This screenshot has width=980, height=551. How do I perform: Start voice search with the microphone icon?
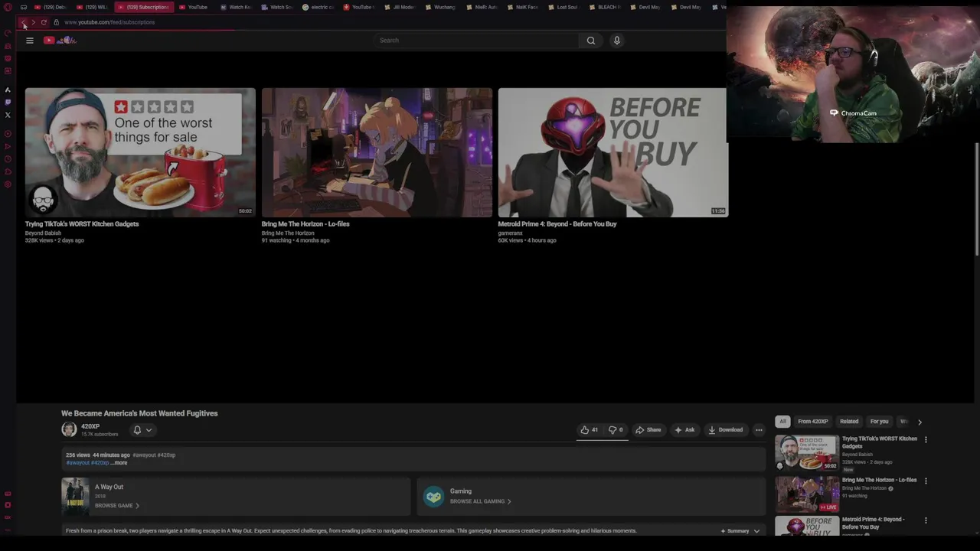click(x=616, y=41)
